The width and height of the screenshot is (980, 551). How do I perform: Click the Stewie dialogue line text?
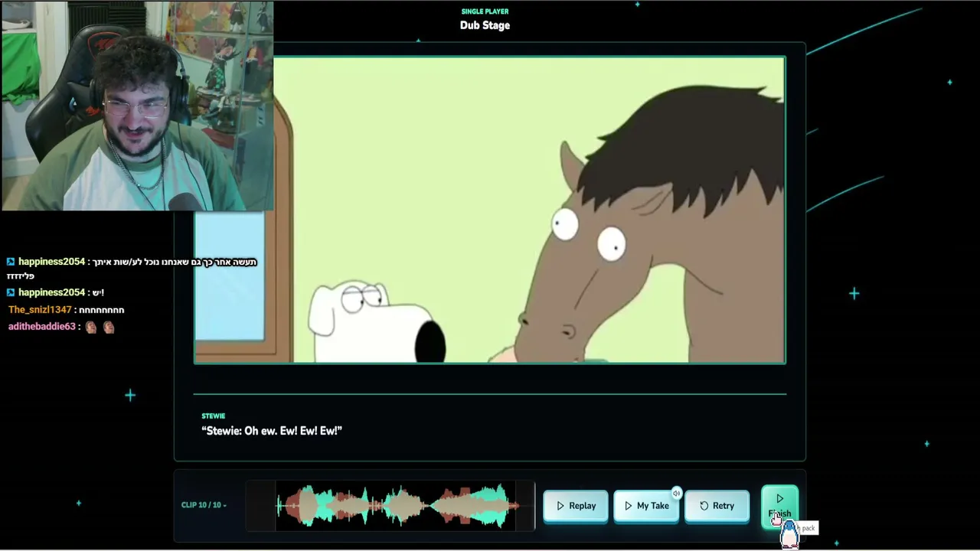(x=272, y=431)
